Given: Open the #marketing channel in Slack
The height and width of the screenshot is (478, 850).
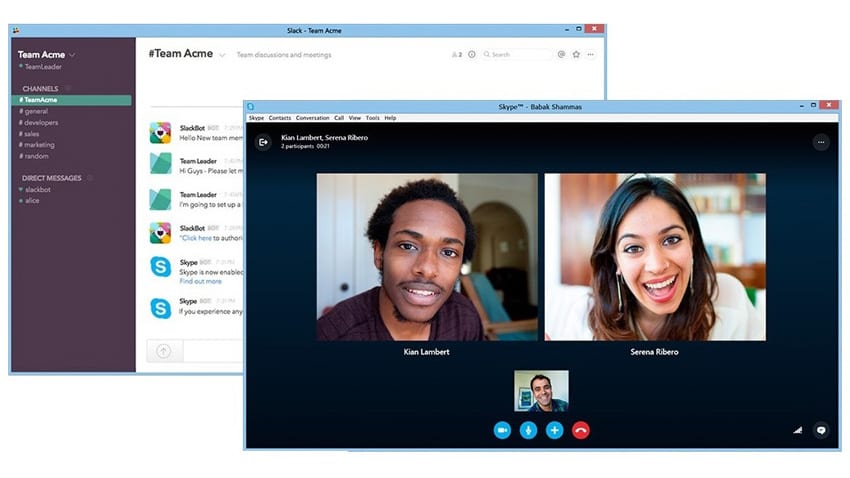Looking at the screenshot, I should click(x=37, y=145).
